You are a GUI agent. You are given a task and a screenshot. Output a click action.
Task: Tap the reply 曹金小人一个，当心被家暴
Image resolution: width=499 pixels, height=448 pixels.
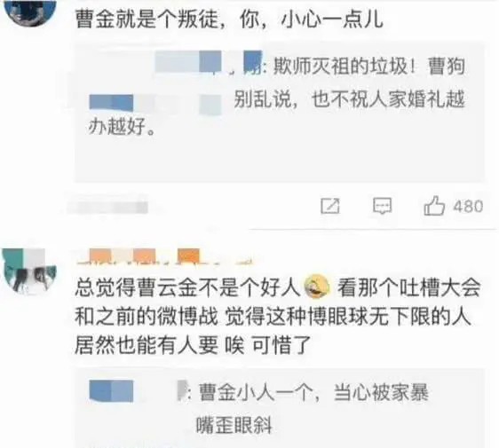tap(313, 392)
